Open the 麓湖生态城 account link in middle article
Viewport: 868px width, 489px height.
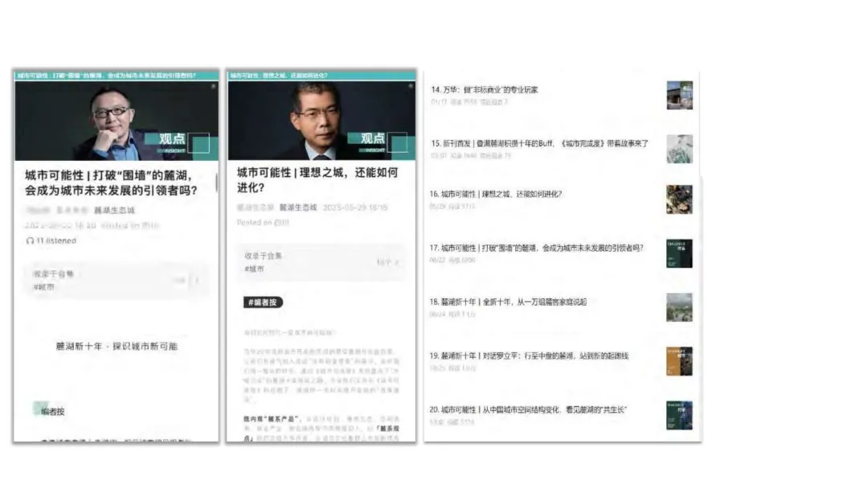click(x=298, y=208)
